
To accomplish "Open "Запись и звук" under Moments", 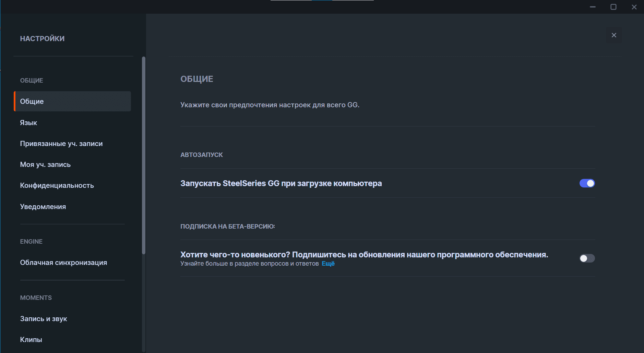I will 44,319.
